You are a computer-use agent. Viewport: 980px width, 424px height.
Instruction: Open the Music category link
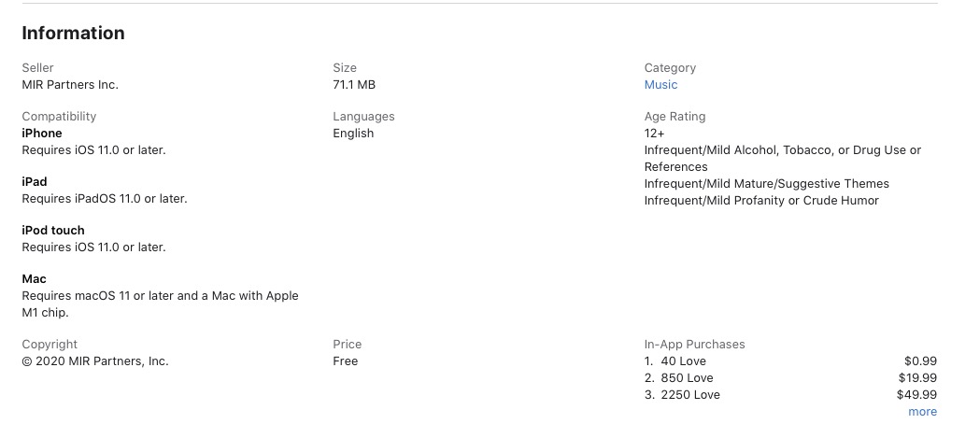(660, 85)
